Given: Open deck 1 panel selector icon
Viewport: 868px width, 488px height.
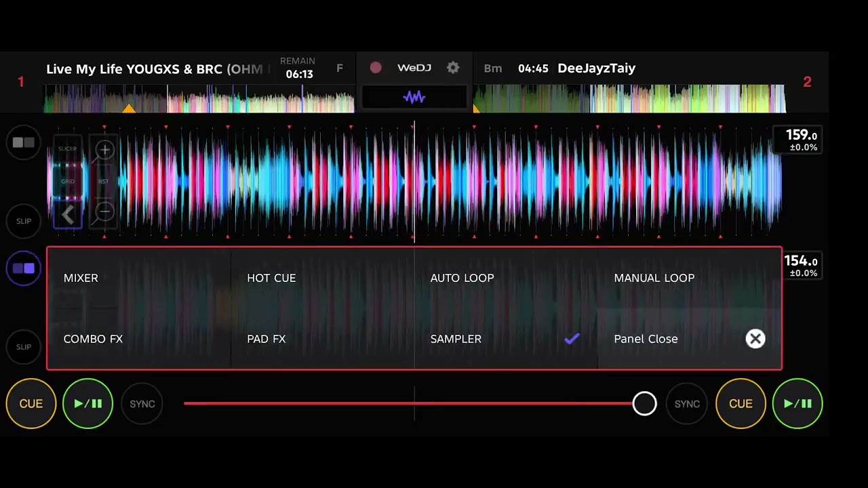Looking at the screenshot, I should click(x=24, y=143).
